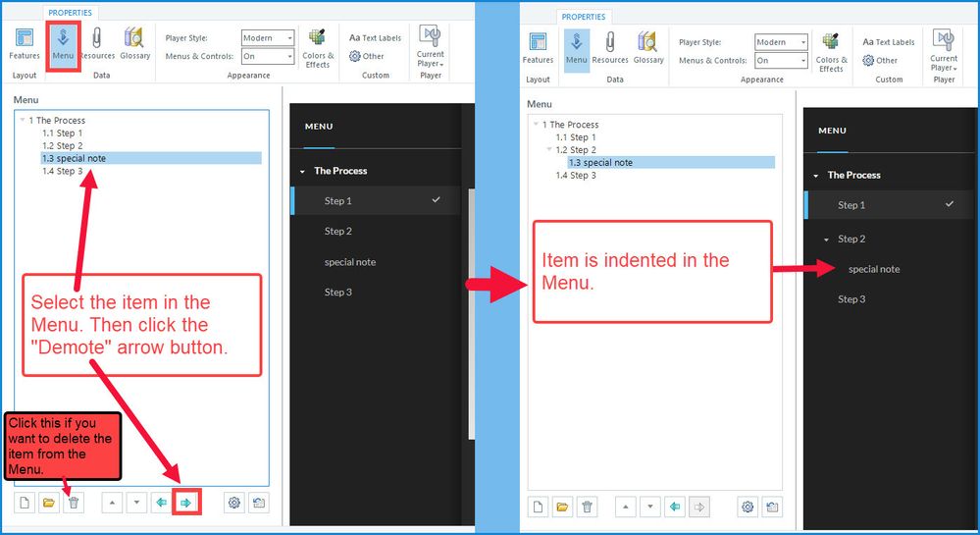The image size is (980, 535).
Task: Select '1.1 Step 1' in left screenshot tree
Action: pyautogui.click(x=63, y=134)
